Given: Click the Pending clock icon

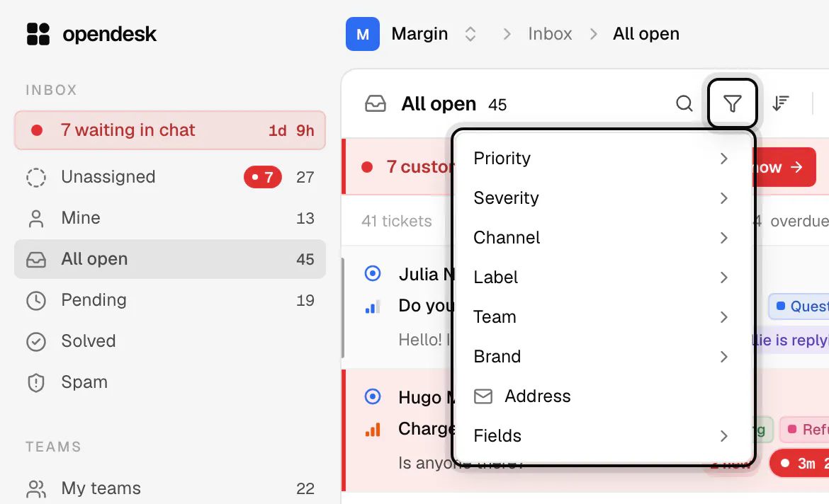Looking at the screenshot, I should point(36,301).
